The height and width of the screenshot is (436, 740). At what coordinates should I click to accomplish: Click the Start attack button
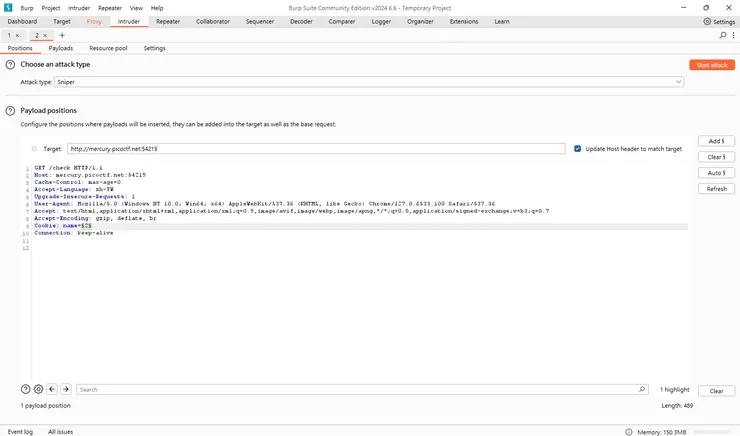[712, 65]
